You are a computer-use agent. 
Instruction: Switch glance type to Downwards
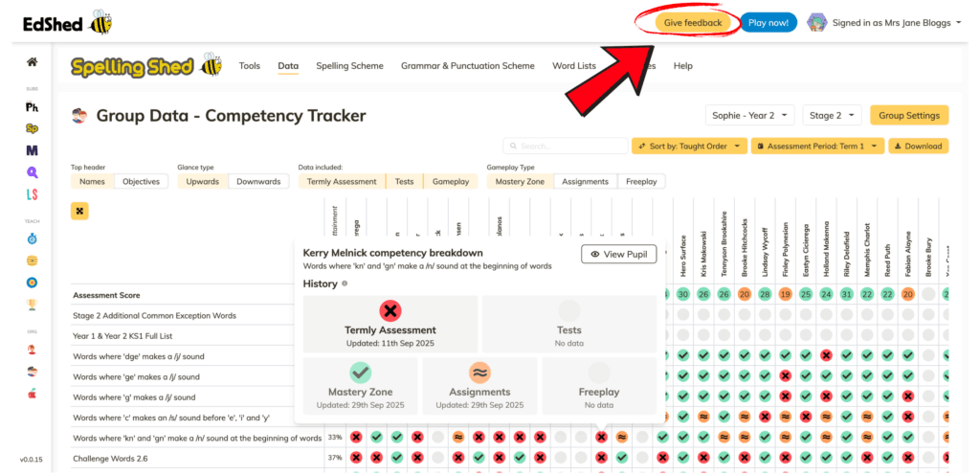pos(258,181)
